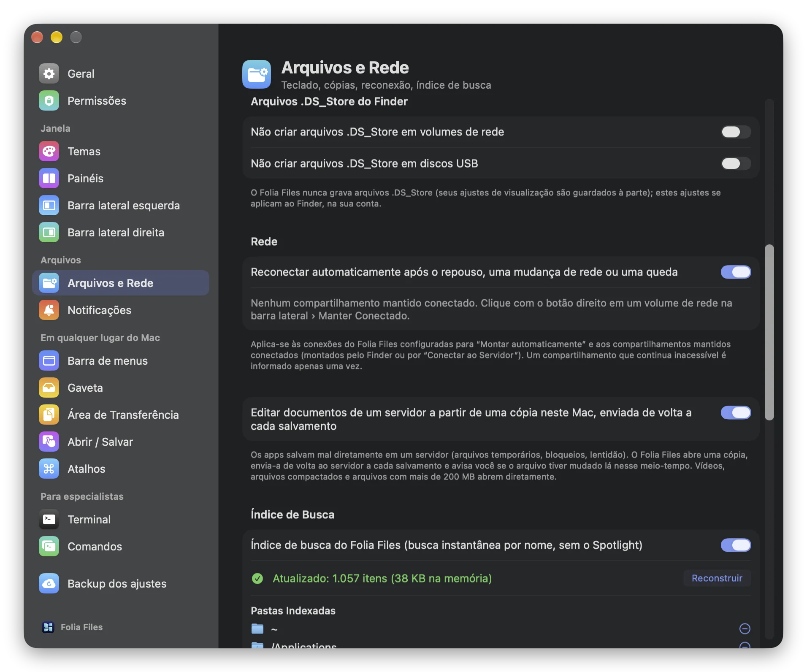Click the Folia Files app logo
Viewport: 807px width, 672px height.
click(x=48, y=627)
